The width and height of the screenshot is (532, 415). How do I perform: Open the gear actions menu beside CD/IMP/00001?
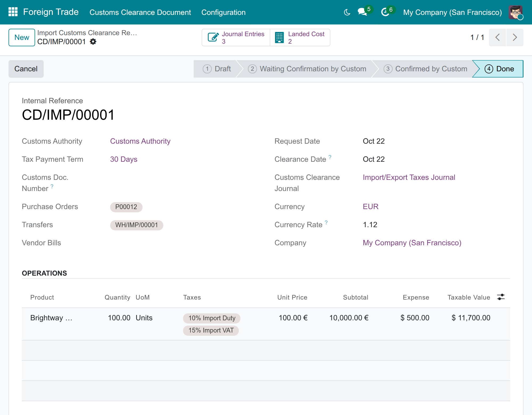93,42
